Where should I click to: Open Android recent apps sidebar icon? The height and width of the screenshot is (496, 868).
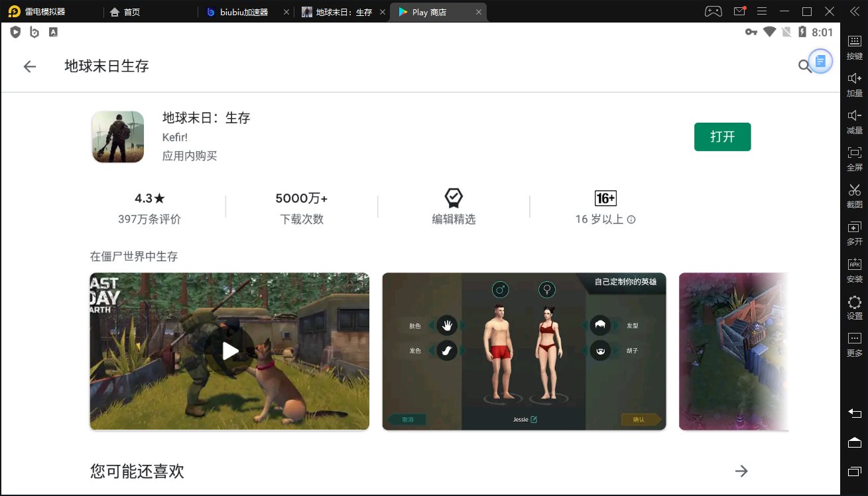click(x=854, y=471)
